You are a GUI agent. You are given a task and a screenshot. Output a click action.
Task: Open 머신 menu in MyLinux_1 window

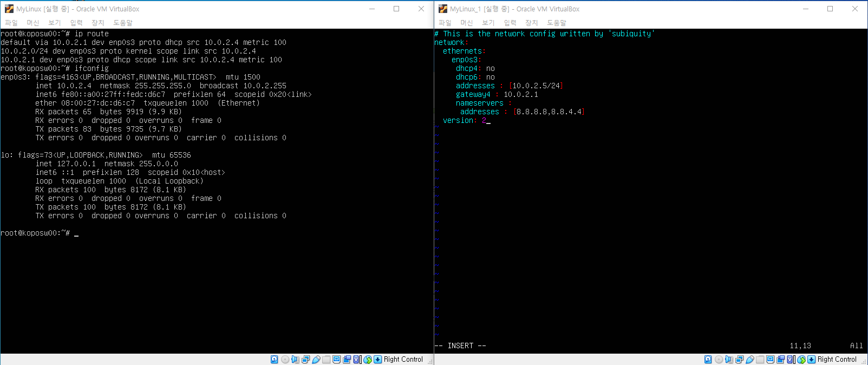click(467, 23)
